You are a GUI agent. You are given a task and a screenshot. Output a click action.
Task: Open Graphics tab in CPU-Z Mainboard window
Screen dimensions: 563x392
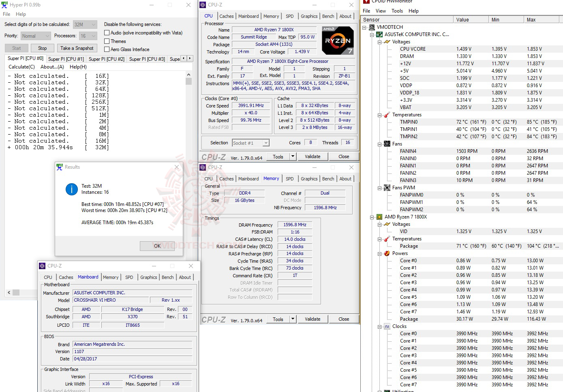pyautogui.click(x=149, y=277)
